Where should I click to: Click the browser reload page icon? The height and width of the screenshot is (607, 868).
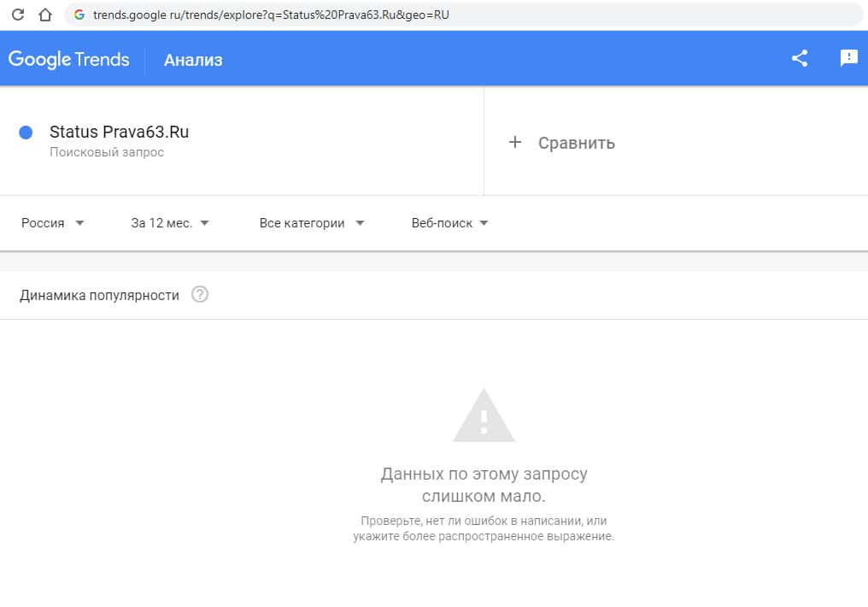tap(17, 15)
